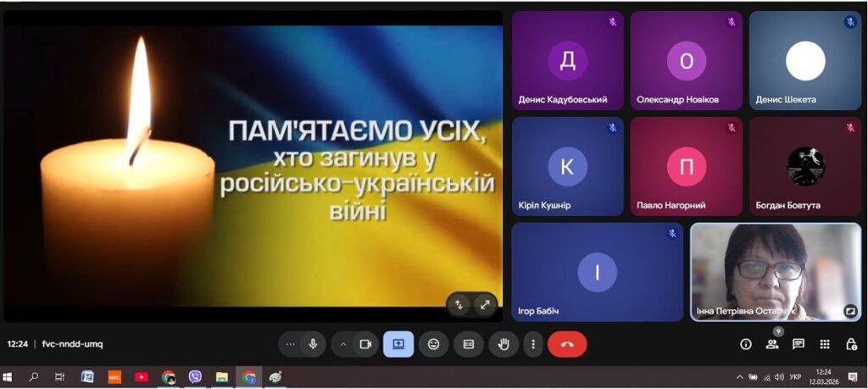The height and width of the screenshot is (389, 868).
Task: Open host controls lock icon
Action: point(851,344)
